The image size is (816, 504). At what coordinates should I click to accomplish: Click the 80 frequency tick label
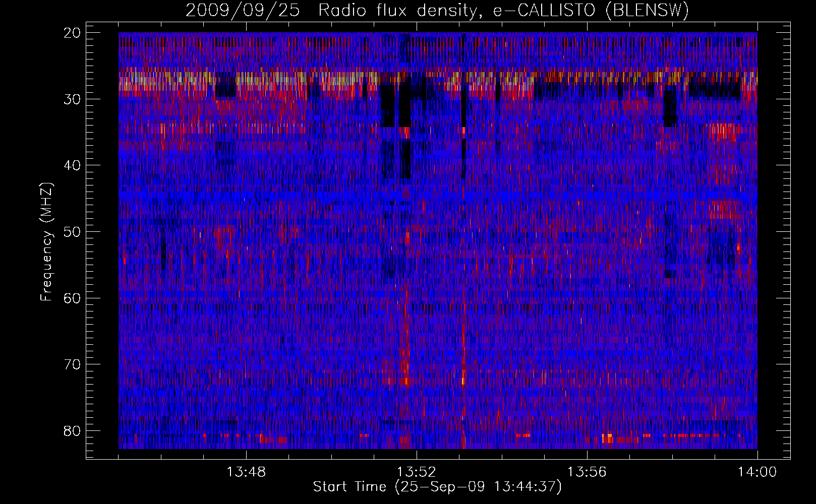[73, 431]
